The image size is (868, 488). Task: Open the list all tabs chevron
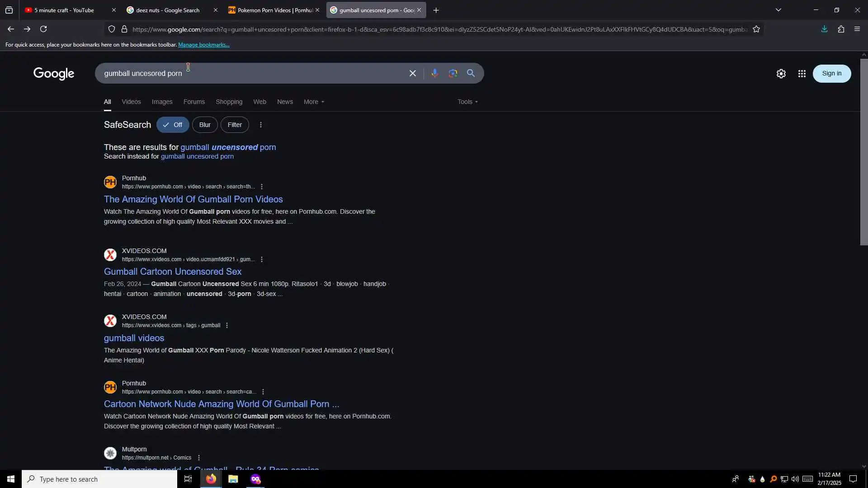click(778, 10)
